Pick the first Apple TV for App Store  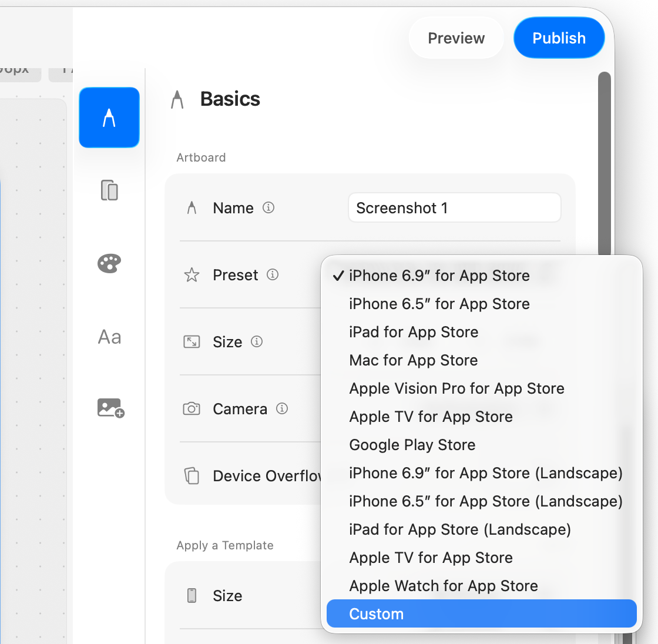481,417
